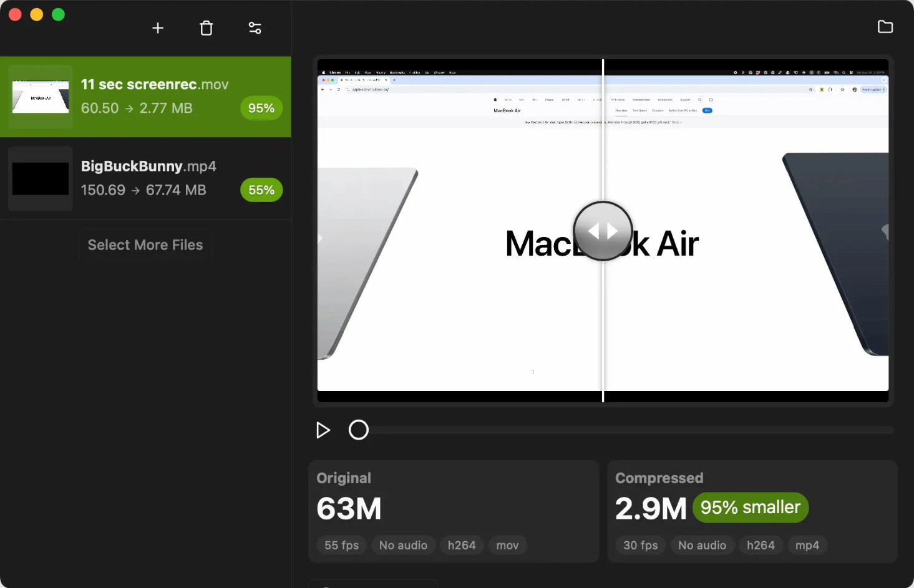The width and height of the screenshot is (914, 588).
Task: Open compression settings via the sliders icon
Action: tap(255, 28)
